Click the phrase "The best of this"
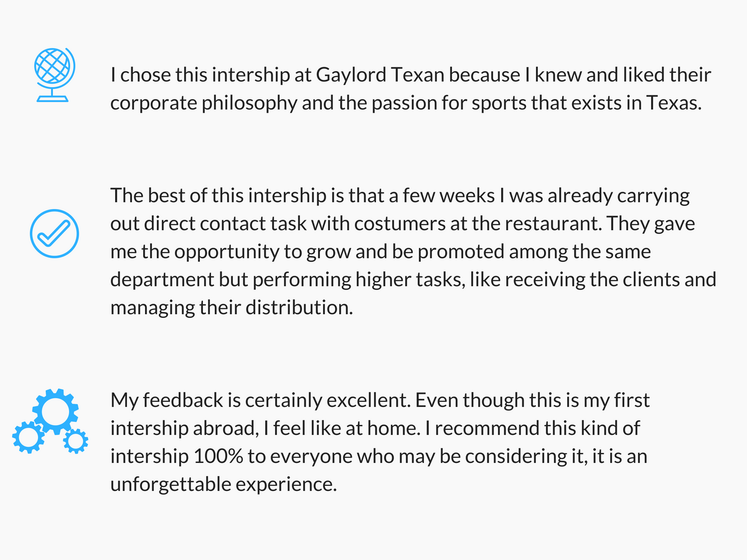 coord(177,195)
